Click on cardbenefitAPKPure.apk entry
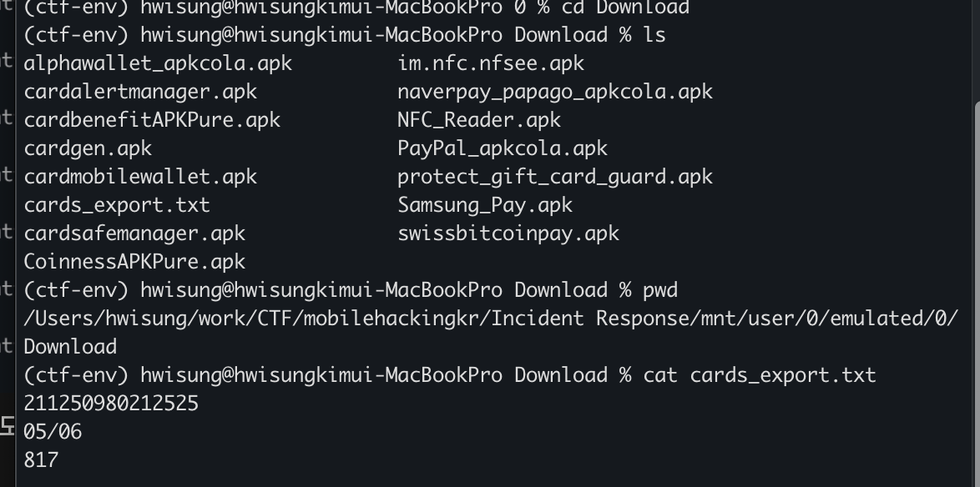This screenshot has height=487, width=980. (x=152, y=120)
